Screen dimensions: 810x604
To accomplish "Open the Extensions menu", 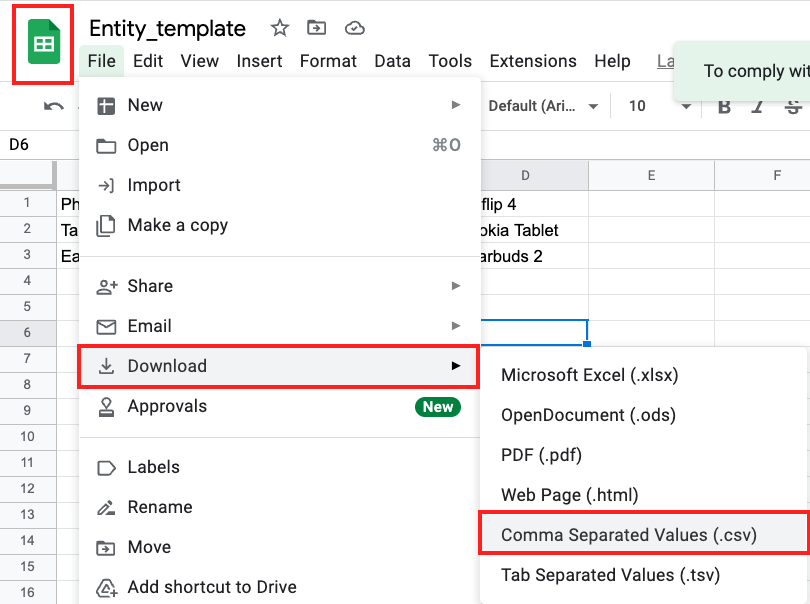I will pyautogui.click(x=533, y=61).
